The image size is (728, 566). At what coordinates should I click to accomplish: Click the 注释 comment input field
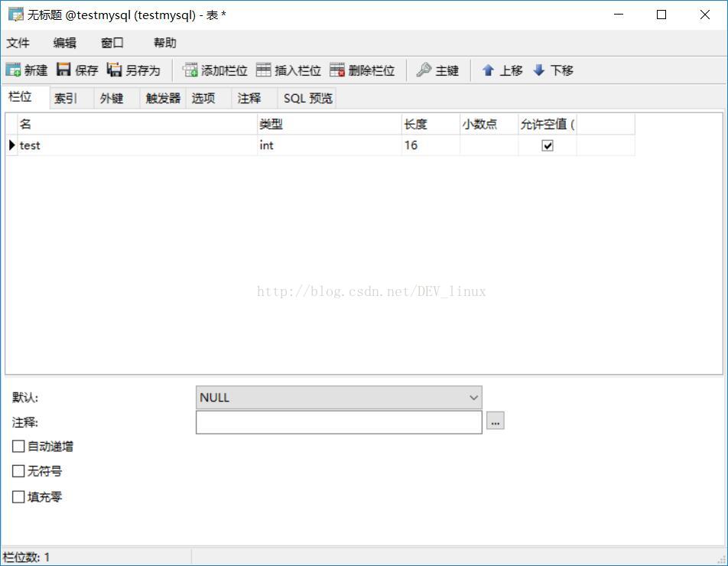tap(339, 422)
